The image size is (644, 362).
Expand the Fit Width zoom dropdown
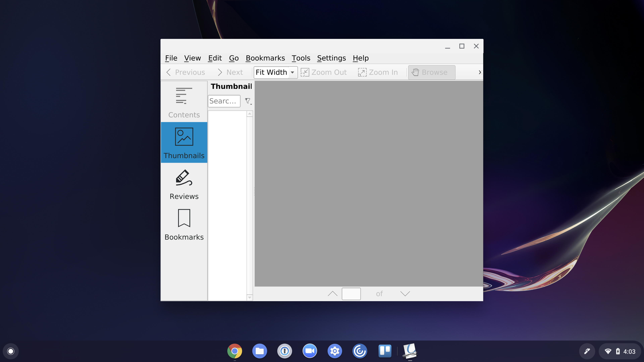pyautogui.click(x=292, y=72)
